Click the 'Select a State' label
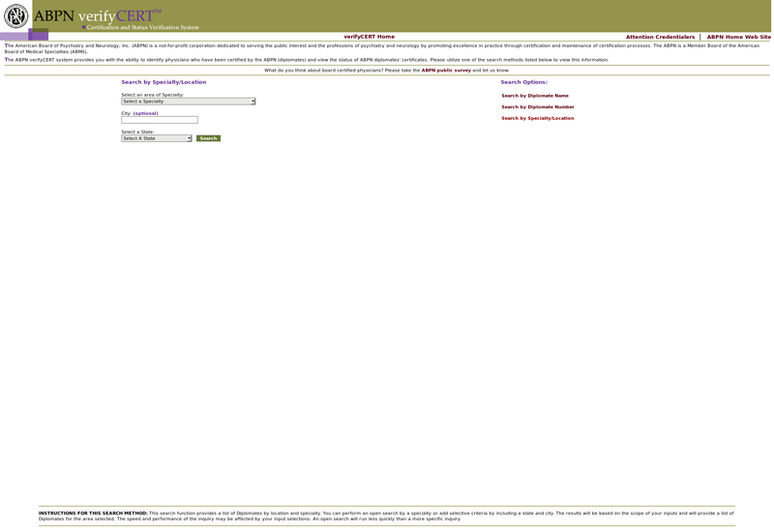The image size is (774, 532). pyautogui.click(x=137, y=133)
